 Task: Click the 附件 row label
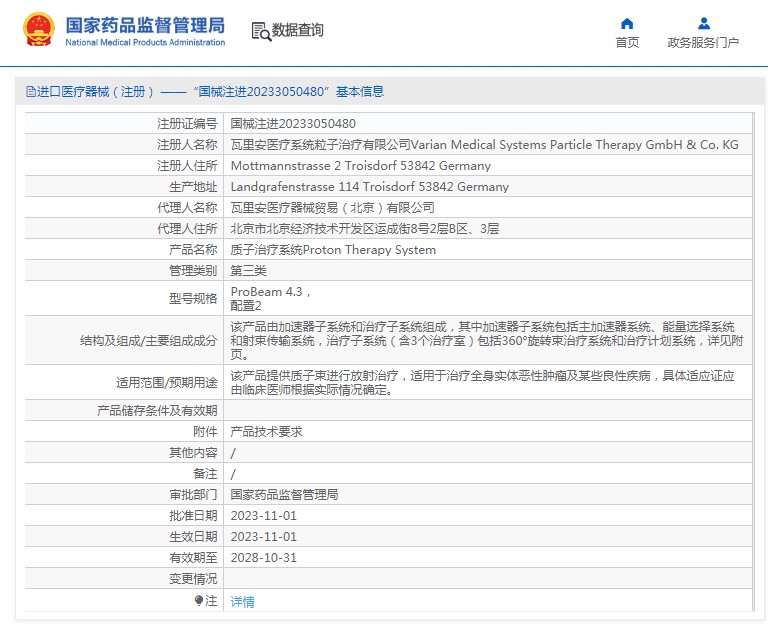click(205, 432)
